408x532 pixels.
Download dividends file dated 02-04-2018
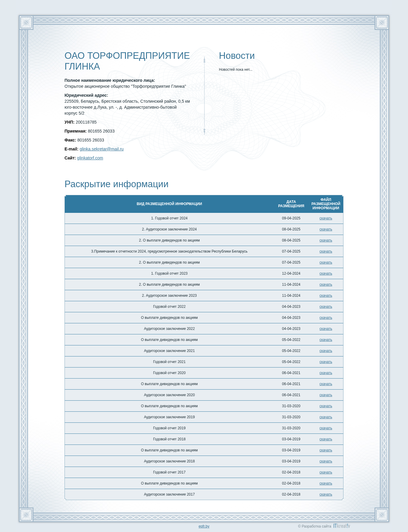(x=326, y=483)
